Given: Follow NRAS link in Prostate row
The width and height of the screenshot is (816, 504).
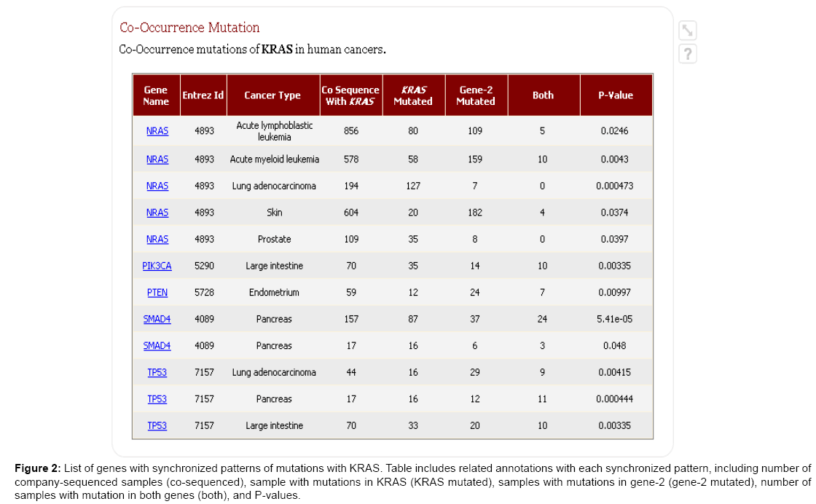Looking at the screenshot, I should [x=157, y=240].
